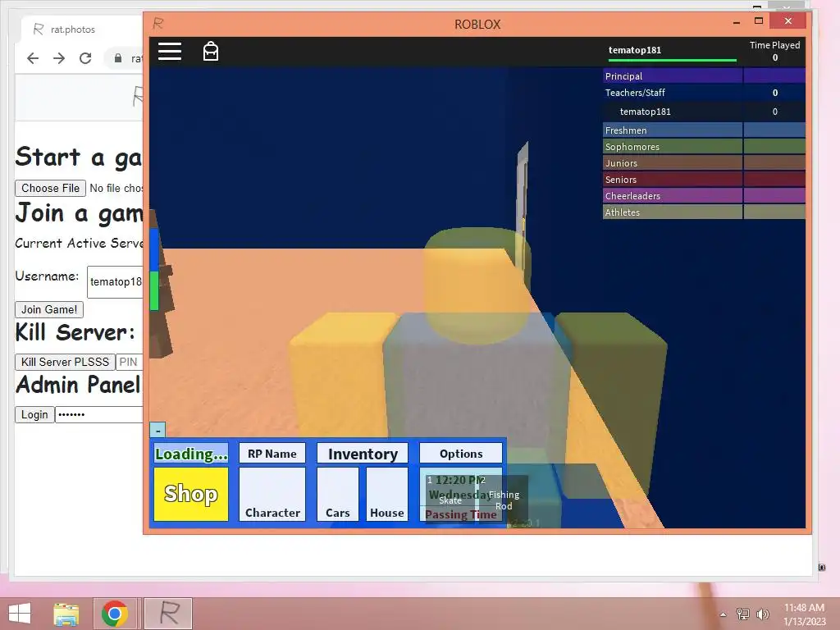Click the address bar padlock icon
Viewport: 840px width, 630px height.
pyautogui.click(x=118, y=58)
